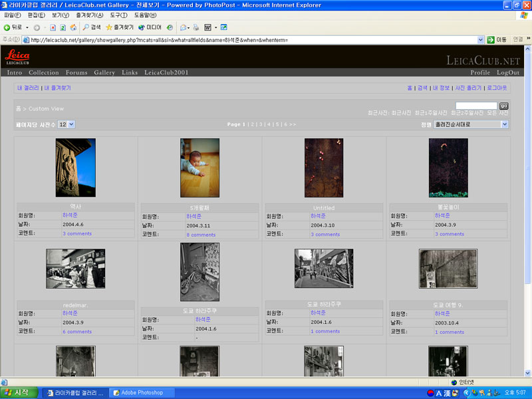The width and height of the screenshot is (532, 399).
Task: Click the Print icon in toolbar
Action: point(196,27)
